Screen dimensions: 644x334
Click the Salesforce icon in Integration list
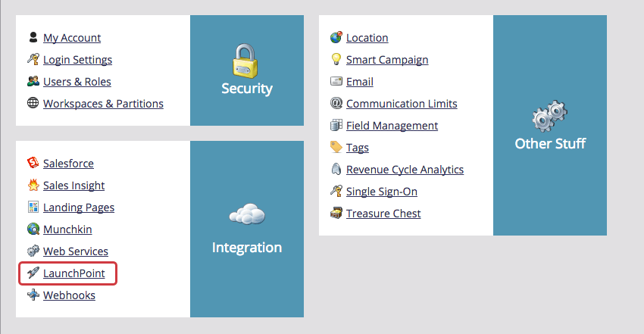point(33,163)
